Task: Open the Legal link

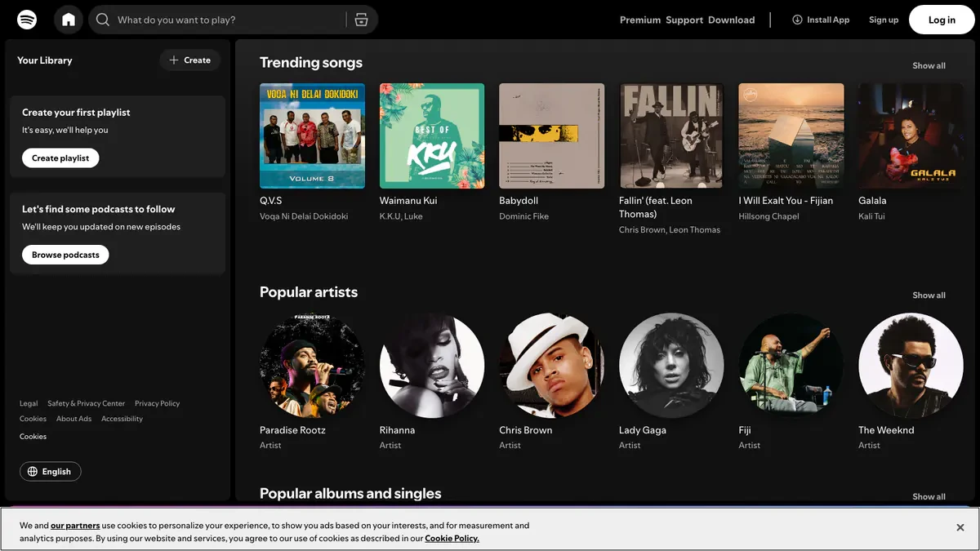Action: pos(29,403)
